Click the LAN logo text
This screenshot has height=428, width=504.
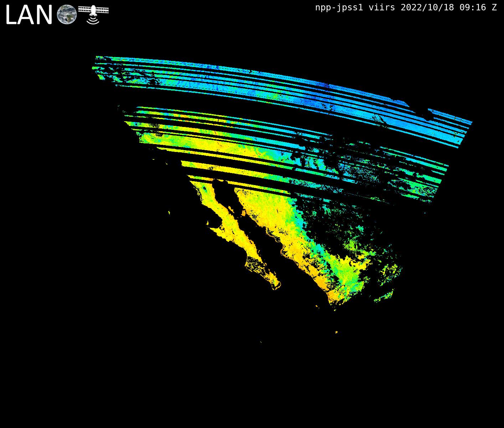pyautogui.click(x=29, y=15)
